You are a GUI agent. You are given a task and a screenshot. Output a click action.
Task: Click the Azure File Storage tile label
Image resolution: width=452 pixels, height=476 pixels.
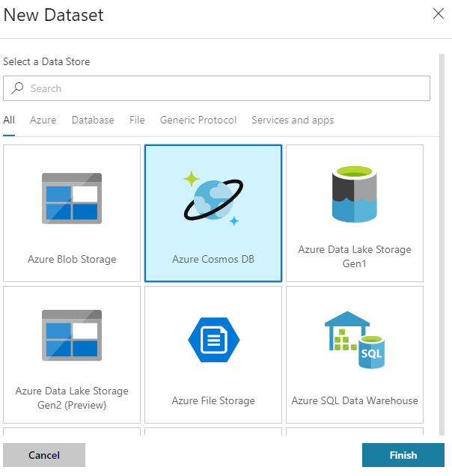[x=213, y=400]
